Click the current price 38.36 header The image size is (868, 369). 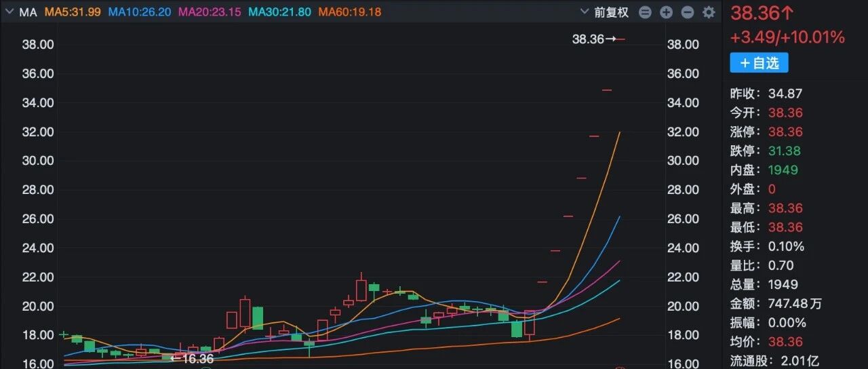pyautogui.click(x=762, y=13)
